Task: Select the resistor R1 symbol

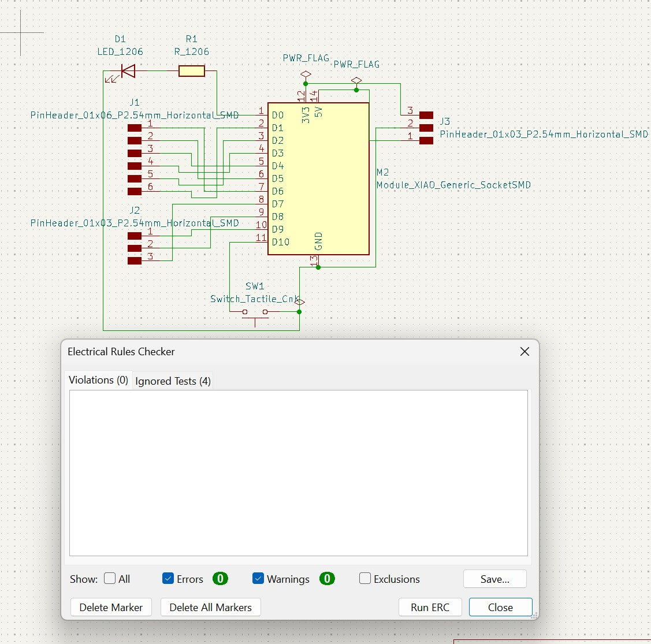Action: click(191, 71)
